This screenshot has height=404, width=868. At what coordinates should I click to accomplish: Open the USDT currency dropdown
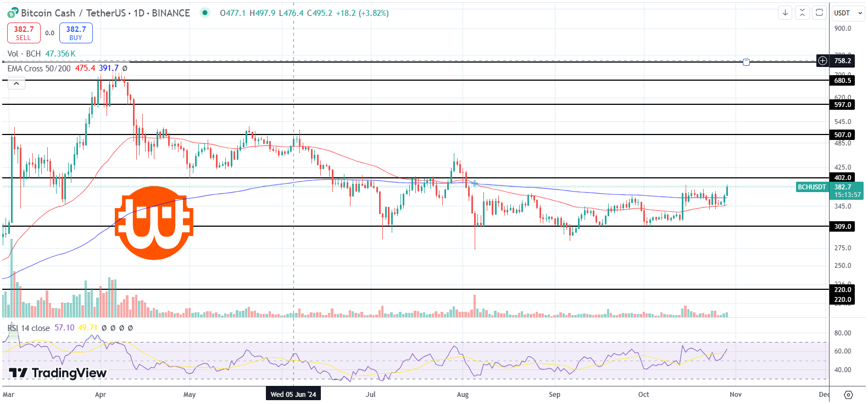tap(848, 13)
